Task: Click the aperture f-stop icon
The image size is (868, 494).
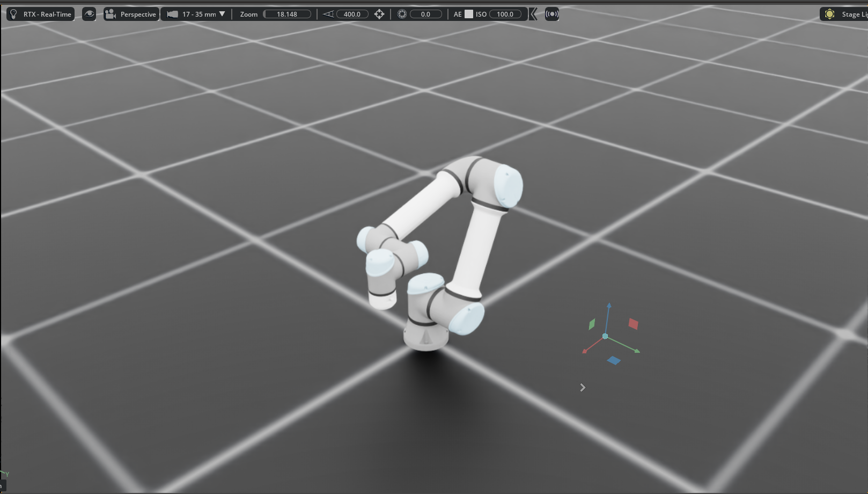Action: 402,14
